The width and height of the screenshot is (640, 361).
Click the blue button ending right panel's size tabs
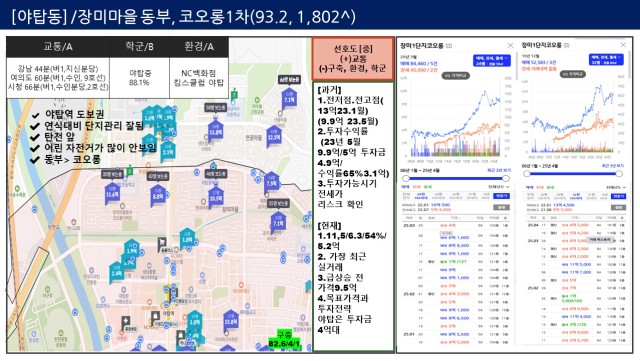[x=619, y=196]
